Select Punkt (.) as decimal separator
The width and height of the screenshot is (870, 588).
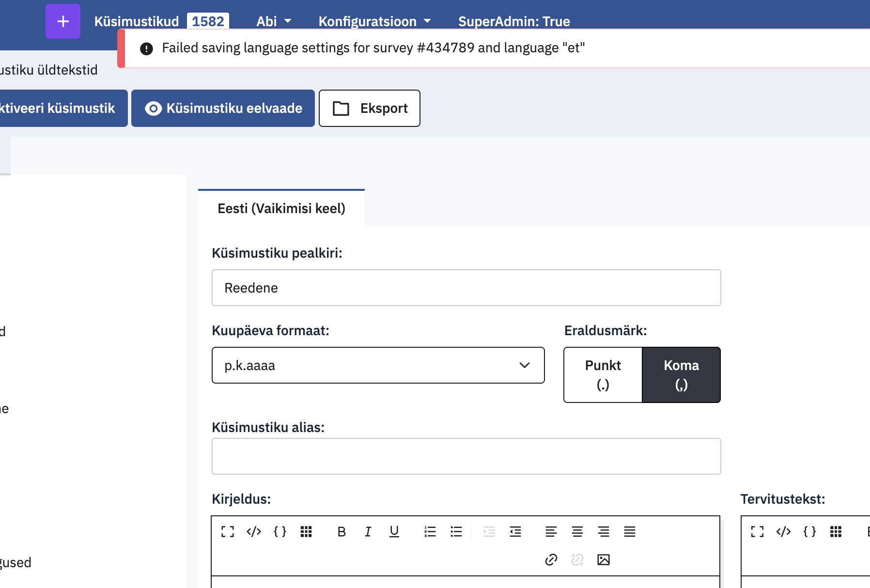coord(603,375)
